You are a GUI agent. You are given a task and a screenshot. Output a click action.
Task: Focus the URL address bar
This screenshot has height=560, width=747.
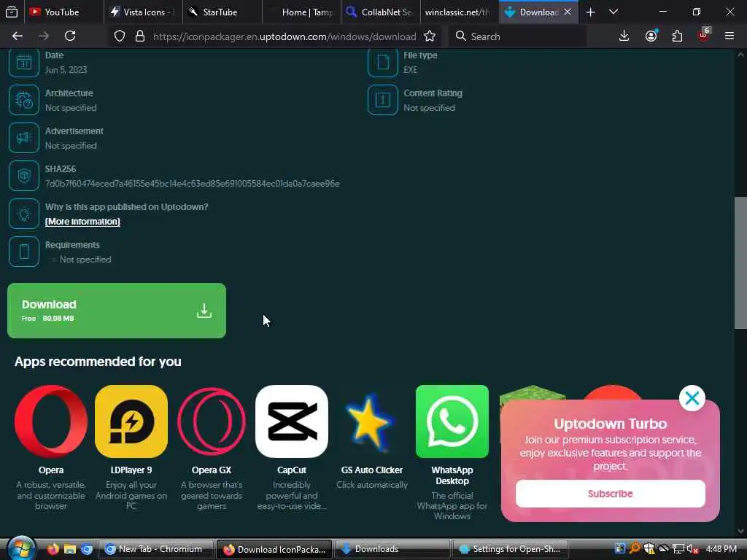[x=285, y=36]
